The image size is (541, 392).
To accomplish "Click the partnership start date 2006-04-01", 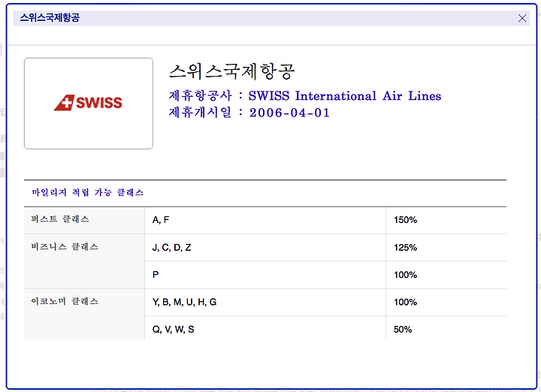I will point(289,113).
